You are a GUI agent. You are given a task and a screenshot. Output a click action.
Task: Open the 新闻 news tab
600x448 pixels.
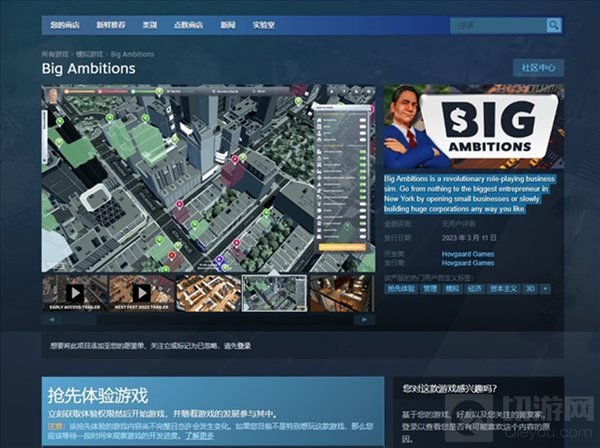(x=229, y=25)
